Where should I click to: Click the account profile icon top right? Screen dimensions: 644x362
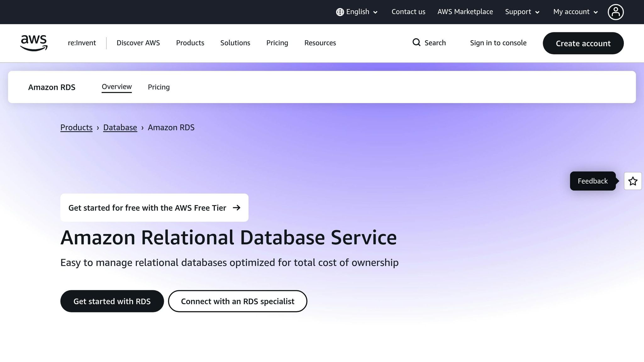[616, 12]
